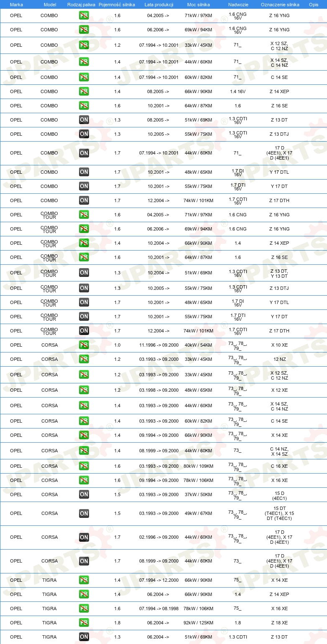Click petrol icon in COMBO TOUR Z 14 XEP row
Image resolution: width=327 pixels, height=644 pixels.
tap(84, 243)
